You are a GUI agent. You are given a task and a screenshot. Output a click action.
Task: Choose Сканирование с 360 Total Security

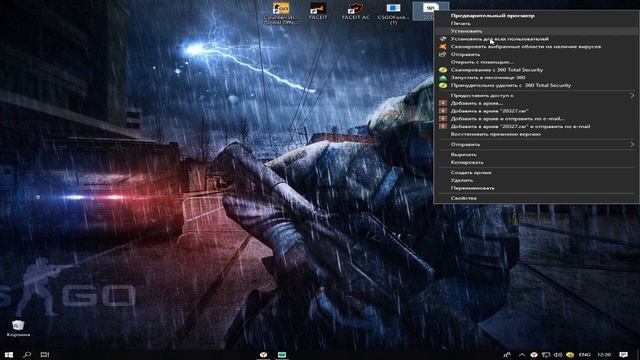[536, 70]
